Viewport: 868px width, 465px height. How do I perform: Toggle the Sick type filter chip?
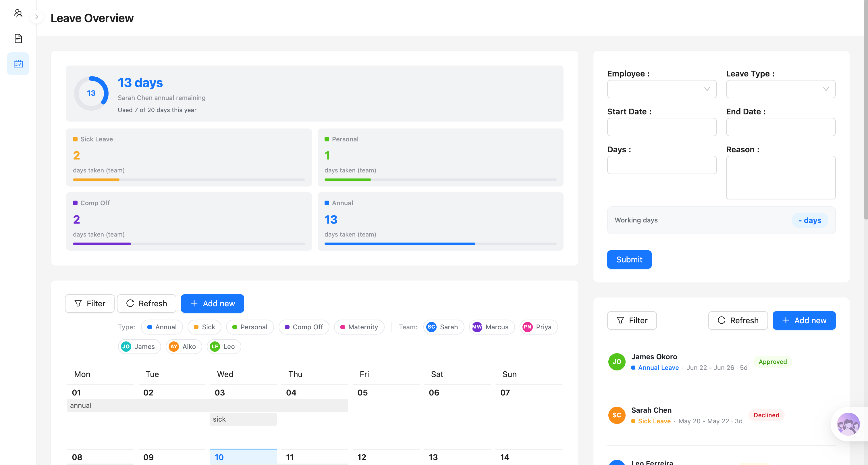pyautogui.click(x=204, y=327)
